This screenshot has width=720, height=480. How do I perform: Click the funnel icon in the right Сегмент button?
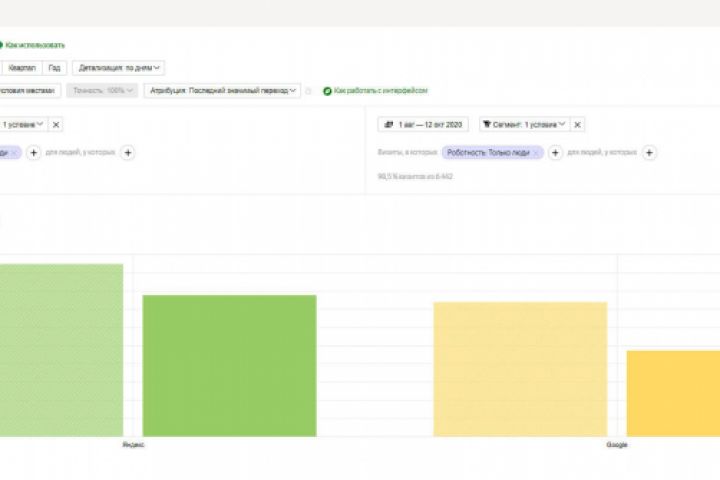[x=487, y=124]
